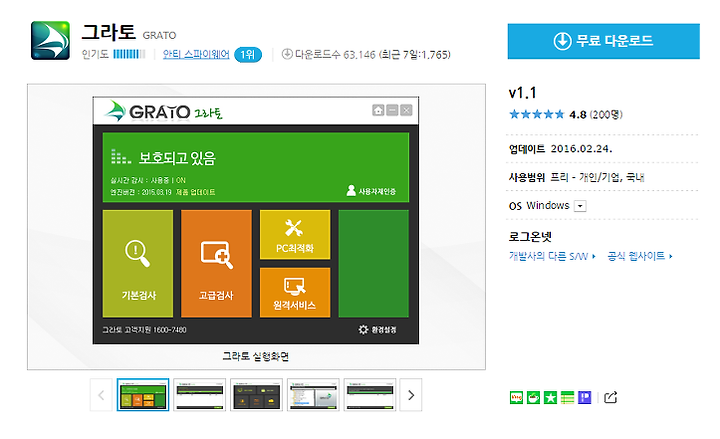Click the green memo list share icon
Screen dimensions: 720x439
click(x=567, y=397)
